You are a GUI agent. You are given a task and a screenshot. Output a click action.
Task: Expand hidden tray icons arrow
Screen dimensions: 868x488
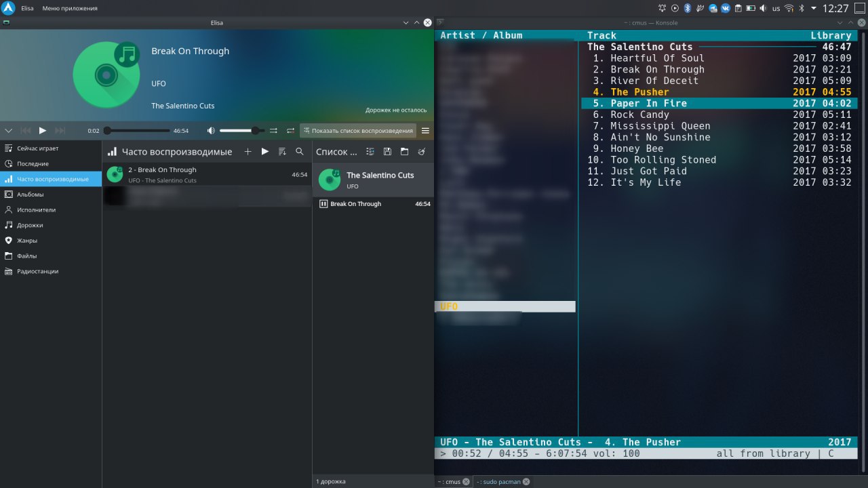[814, 8]
